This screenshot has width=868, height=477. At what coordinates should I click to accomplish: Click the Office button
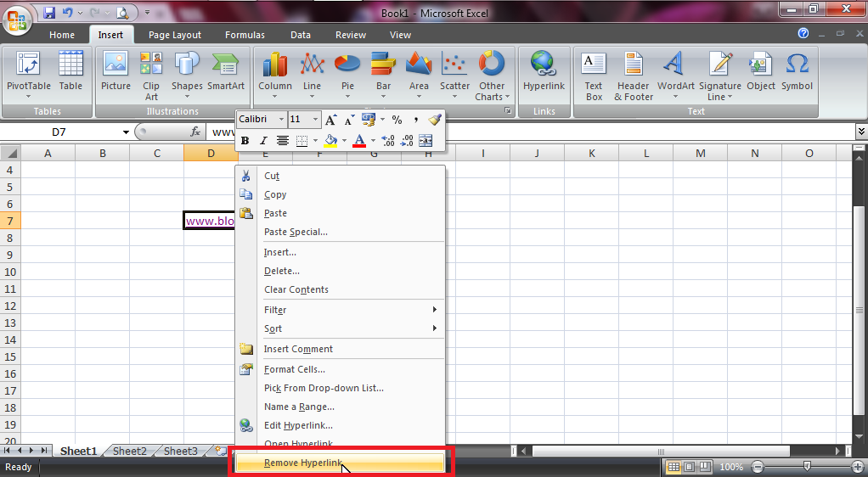pos(17,21)
